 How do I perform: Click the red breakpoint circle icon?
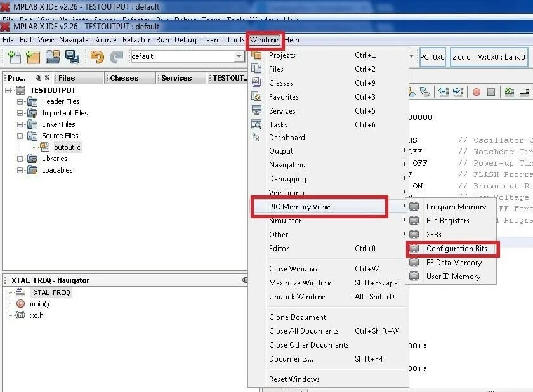click(477, 92)
